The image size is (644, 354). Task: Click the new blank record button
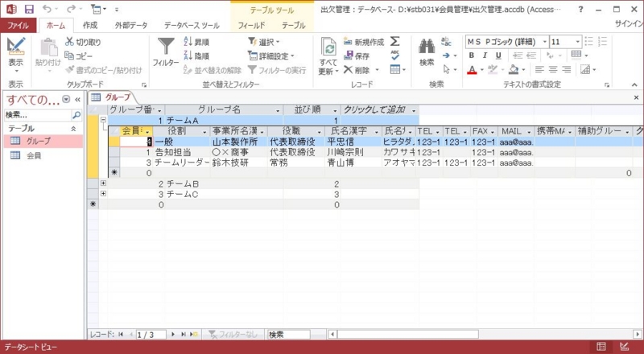point(194,335)
